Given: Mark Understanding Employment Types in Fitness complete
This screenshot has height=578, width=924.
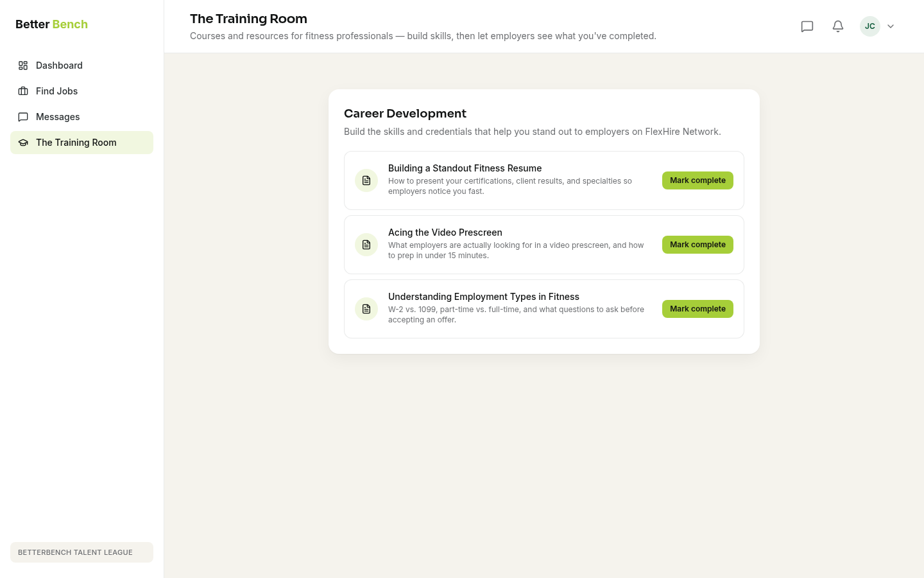Looking at the screenshot, I should pyautogui.click(x=697, y=309).
